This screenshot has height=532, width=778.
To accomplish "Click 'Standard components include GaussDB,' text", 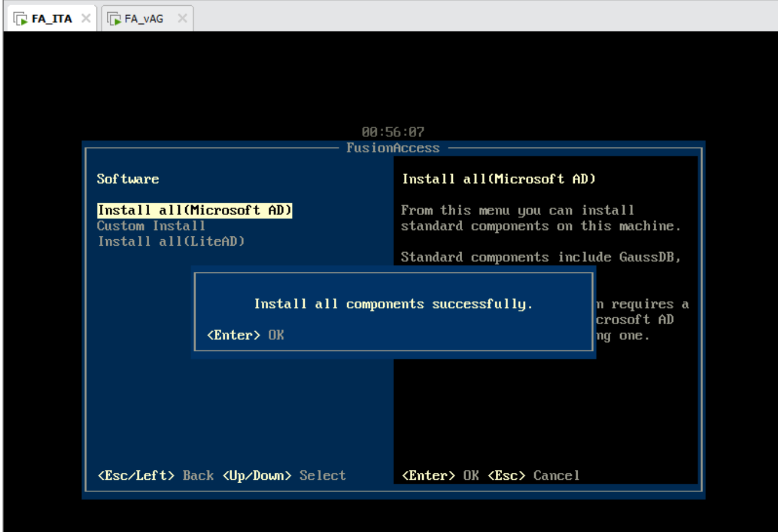I will coord(541,257).
